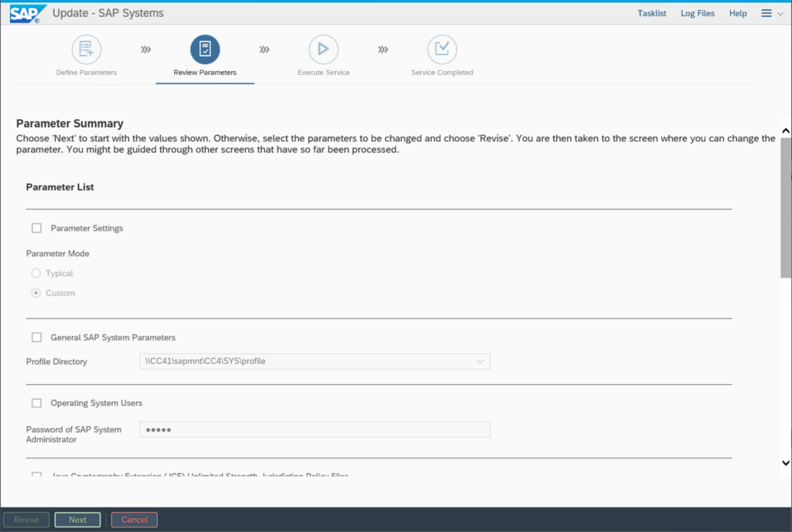This screenshot has width=792, height=532.
Task: Click the Parameter List heading
Action: click(60, 187)
